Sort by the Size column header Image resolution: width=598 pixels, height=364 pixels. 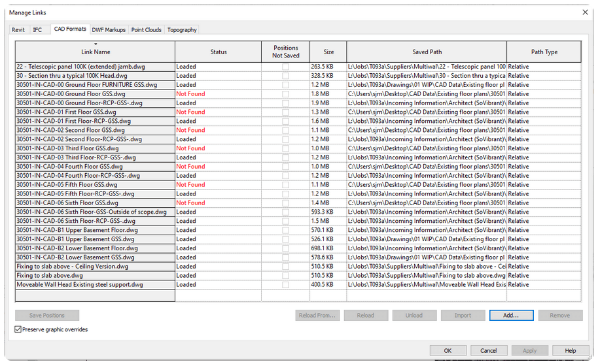pyautogui.click(x=328, y=52)
